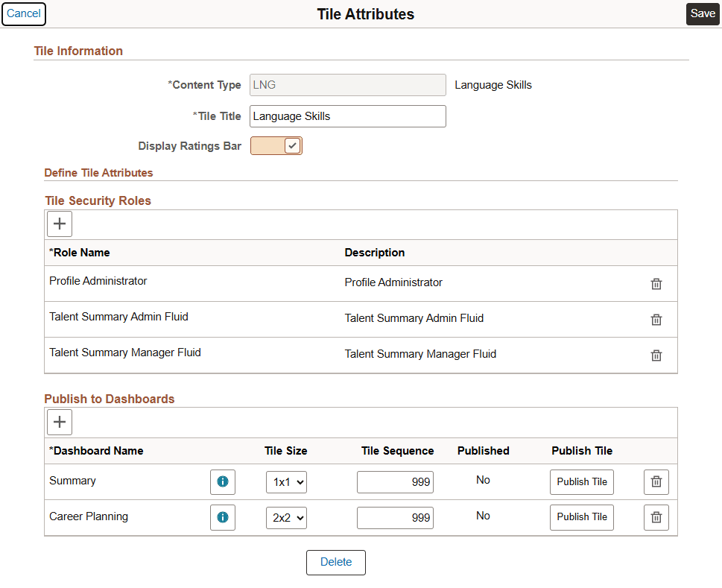Click Publish Tile for Career Planning
Screen dimensions: 722x588
click(x=582, y=517)
